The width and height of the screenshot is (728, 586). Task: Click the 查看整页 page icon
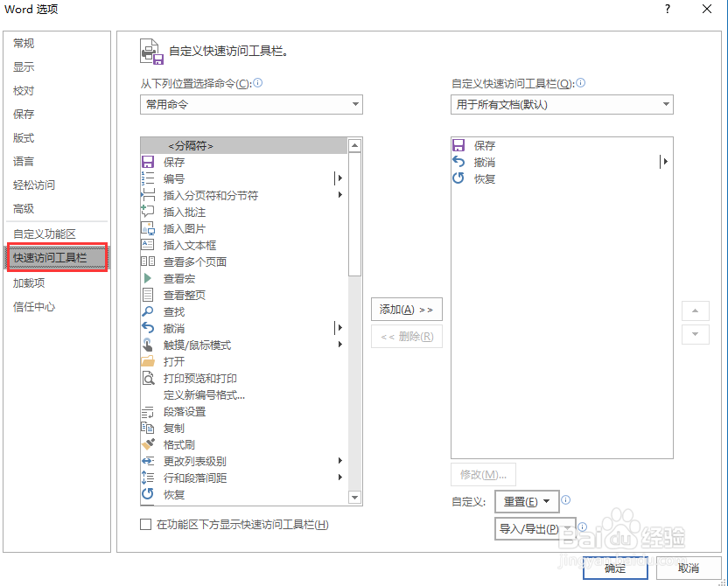(148, 295)
